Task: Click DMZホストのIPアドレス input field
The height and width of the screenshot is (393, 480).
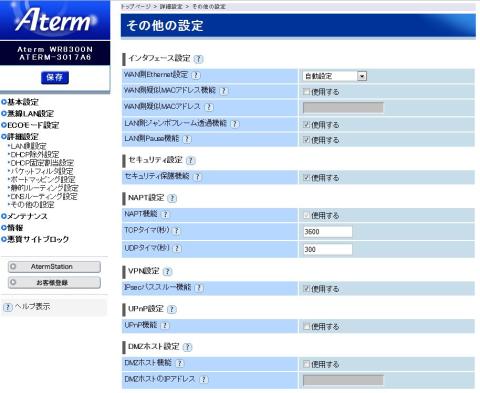Action: click(343, 380)
